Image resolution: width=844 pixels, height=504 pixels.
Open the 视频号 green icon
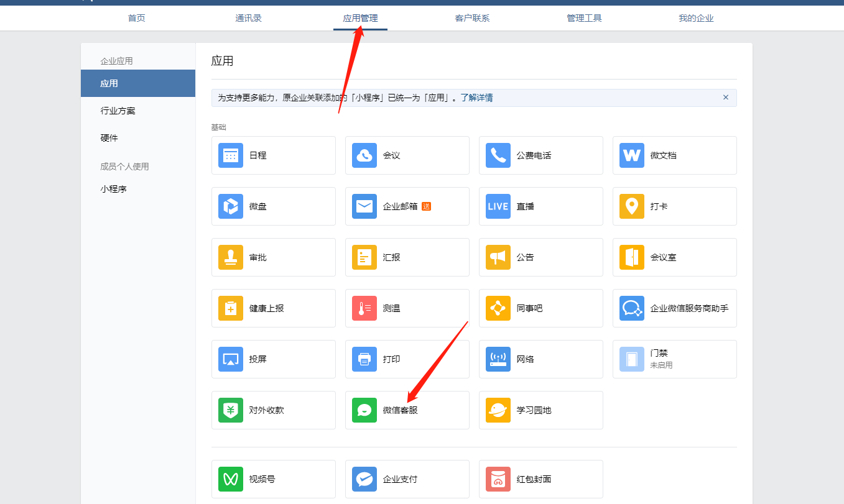click(x=231, y=479)
